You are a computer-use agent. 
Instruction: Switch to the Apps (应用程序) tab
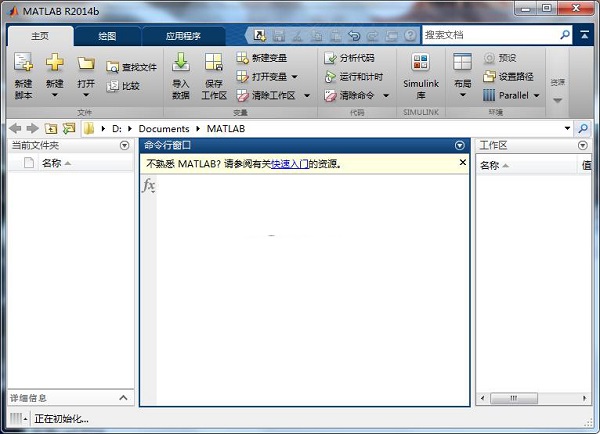pos(183,36)
